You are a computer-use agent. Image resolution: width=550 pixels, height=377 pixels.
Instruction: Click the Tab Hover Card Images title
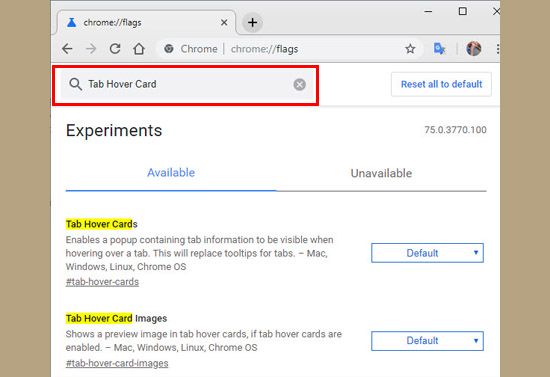(116, 318)
